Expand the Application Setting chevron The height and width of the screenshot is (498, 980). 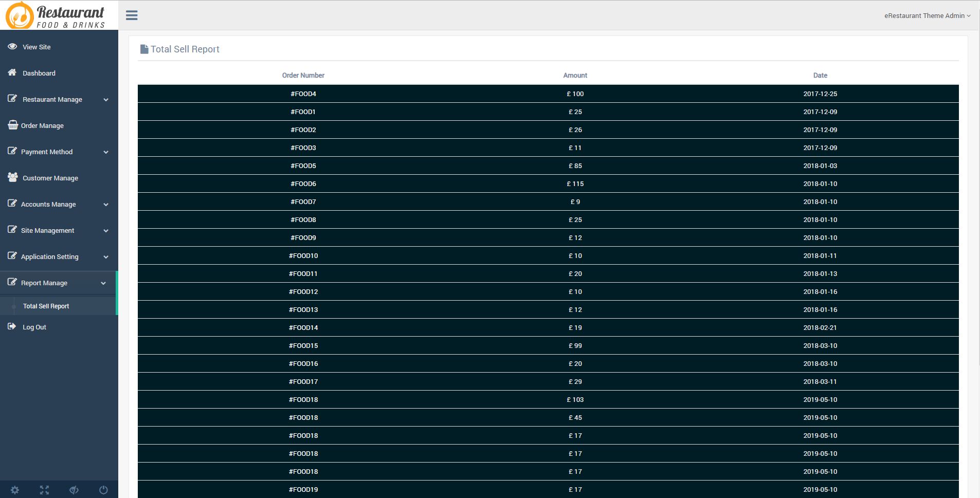click(x=106, y=257)
